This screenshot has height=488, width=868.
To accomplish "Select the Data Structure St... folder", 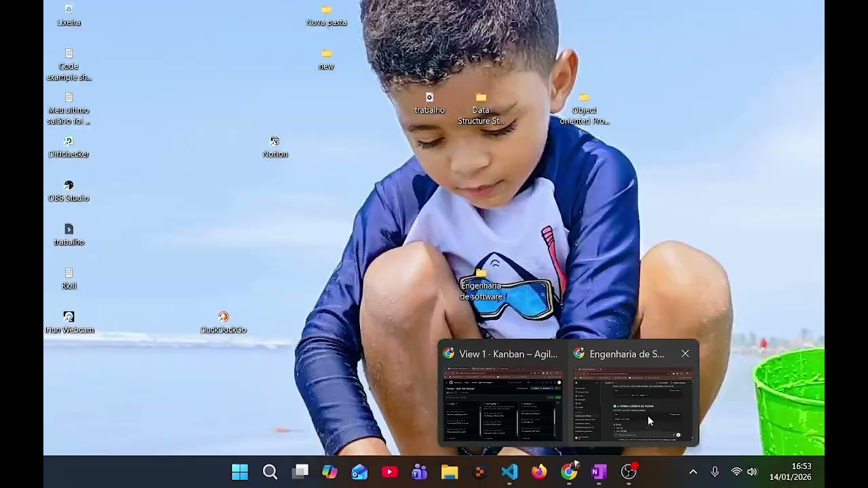I will (481, 109).
